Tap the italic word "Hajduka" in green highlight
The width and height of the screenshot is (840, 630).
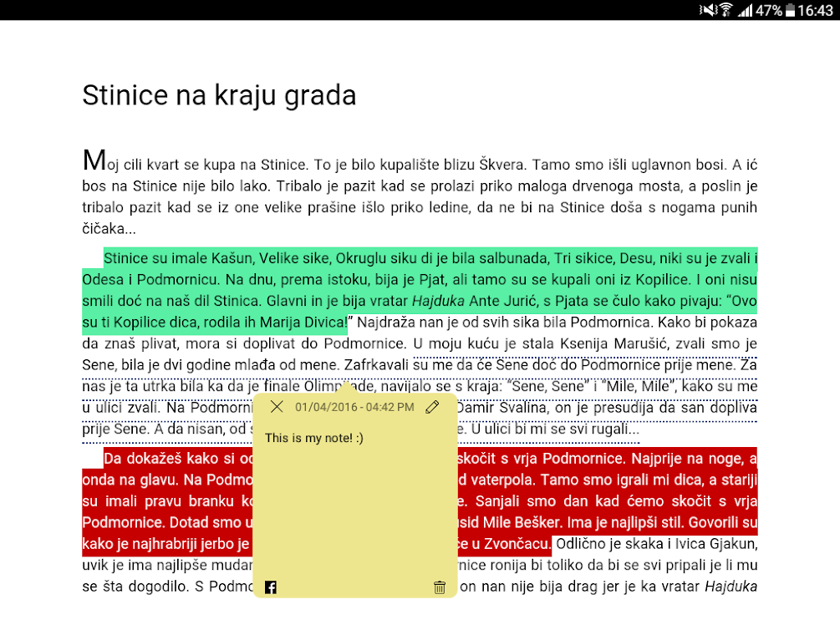point(438,301)
